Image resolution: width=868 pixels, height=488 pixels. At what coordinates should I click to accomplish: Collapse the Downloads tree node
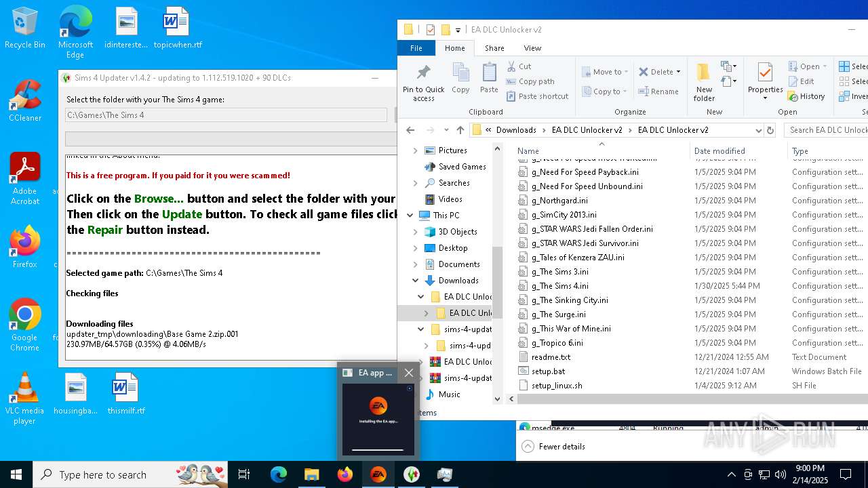click(x=415, y=281)
